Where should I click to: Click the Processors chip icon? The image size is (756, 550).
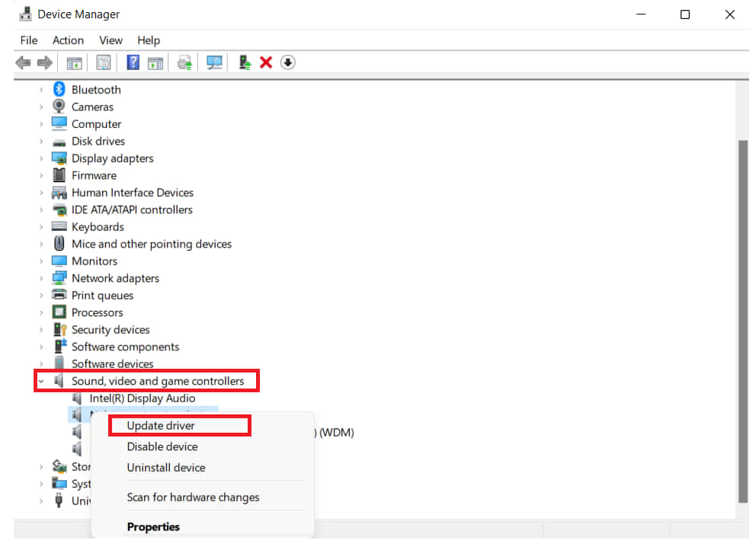pos(59,312)
